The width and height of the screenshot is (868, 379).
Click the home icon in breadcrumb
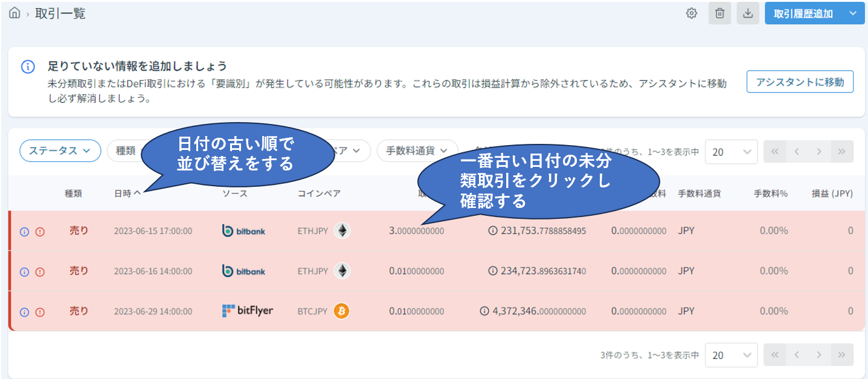[14, 13]
